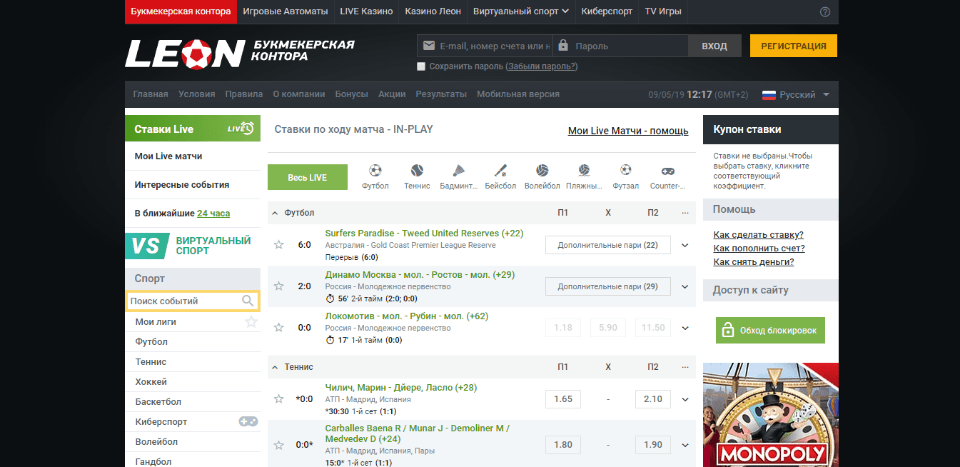Screen dimensions: 960x467
Task: Click the yellow Регистрация button
Action: click(793, 46)
